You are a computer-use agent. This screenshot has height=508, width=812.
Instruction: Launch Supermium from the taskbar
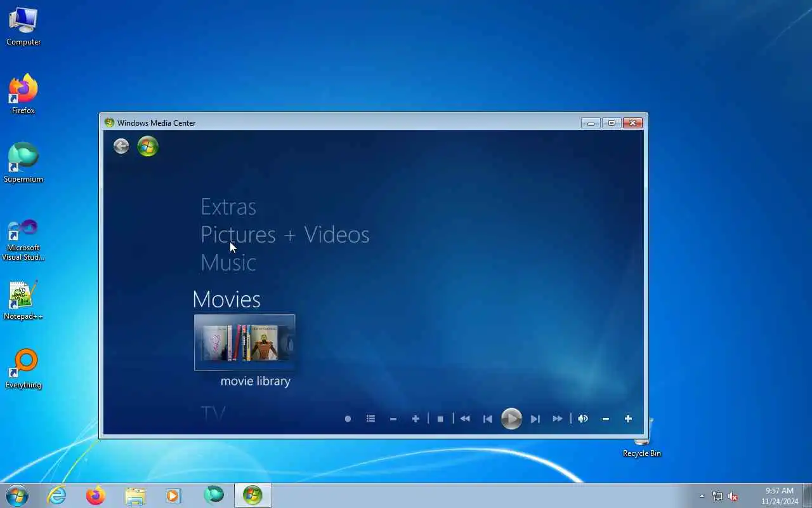[x=214, y=495]
